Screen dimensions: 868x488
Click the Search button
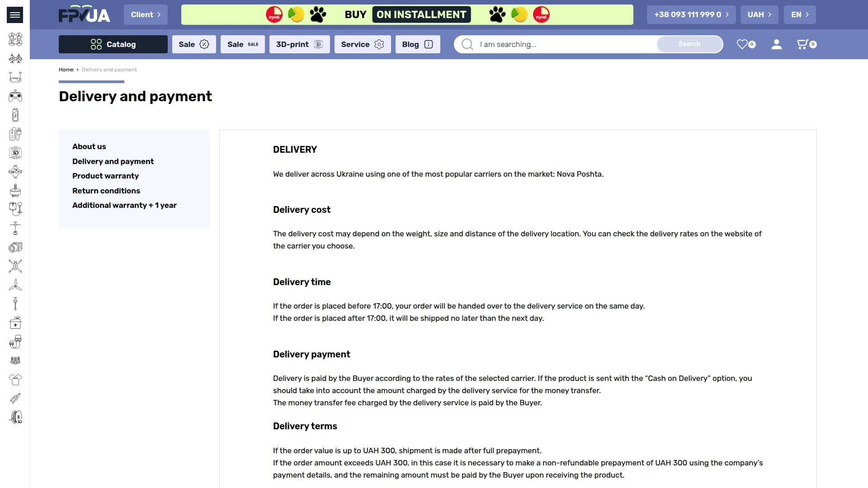click(689, 44)
